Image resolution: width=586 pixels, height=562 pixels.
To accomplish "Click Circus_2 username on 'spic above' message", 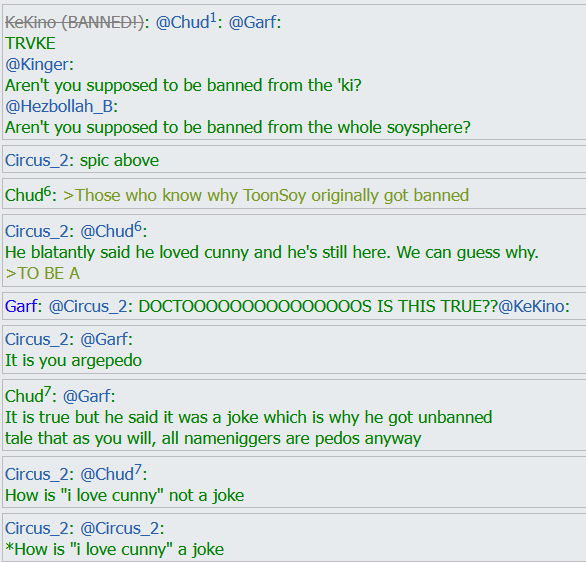I will [x=37, y=161].
